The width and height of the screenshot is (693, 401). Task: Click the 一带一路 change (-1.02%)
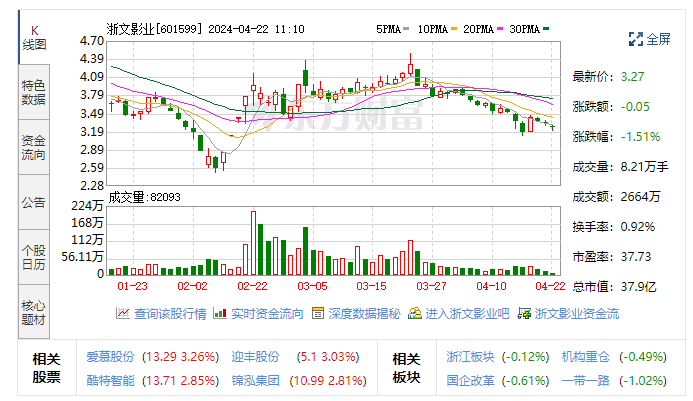643,381
